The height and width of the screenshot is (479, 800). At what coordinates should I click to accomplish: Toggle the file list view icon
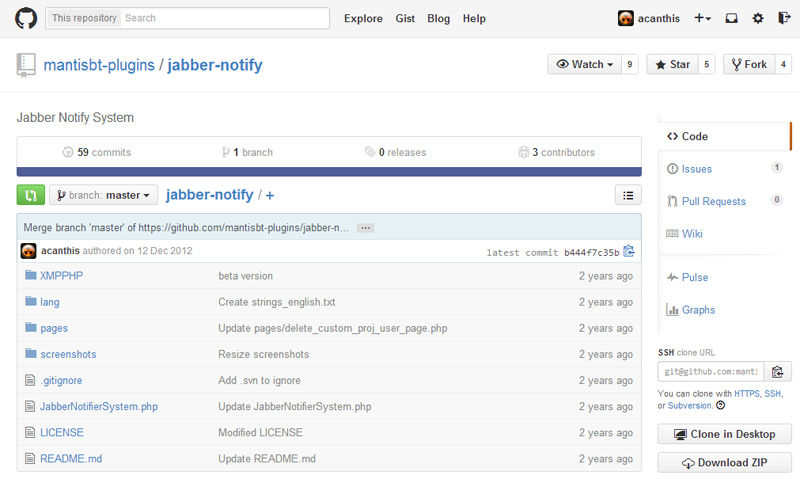pos(628,195)
